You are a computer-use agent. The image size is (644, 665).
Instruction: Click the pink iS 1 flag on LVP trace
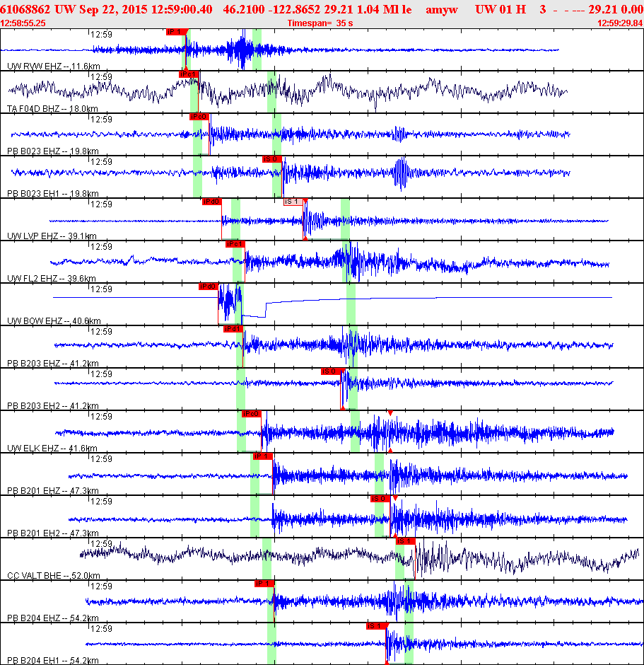[x=293, y=202]
